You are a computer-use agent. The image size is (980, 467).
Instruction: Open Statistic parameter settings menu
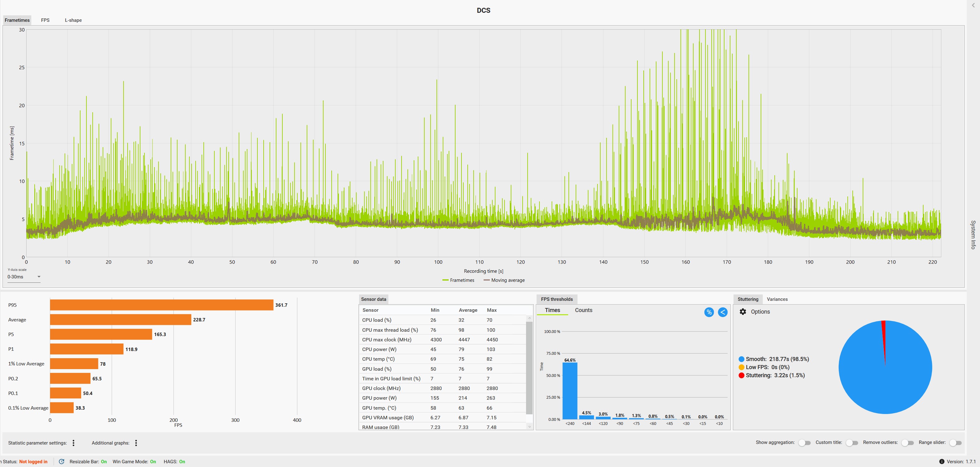click(73, 443)
